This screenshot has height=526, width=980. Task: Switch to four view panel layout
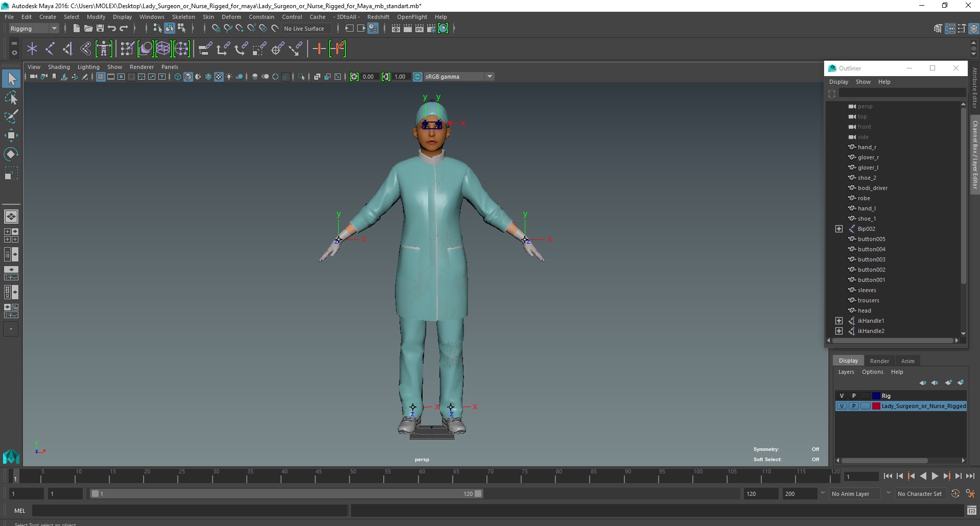[11, 235]
